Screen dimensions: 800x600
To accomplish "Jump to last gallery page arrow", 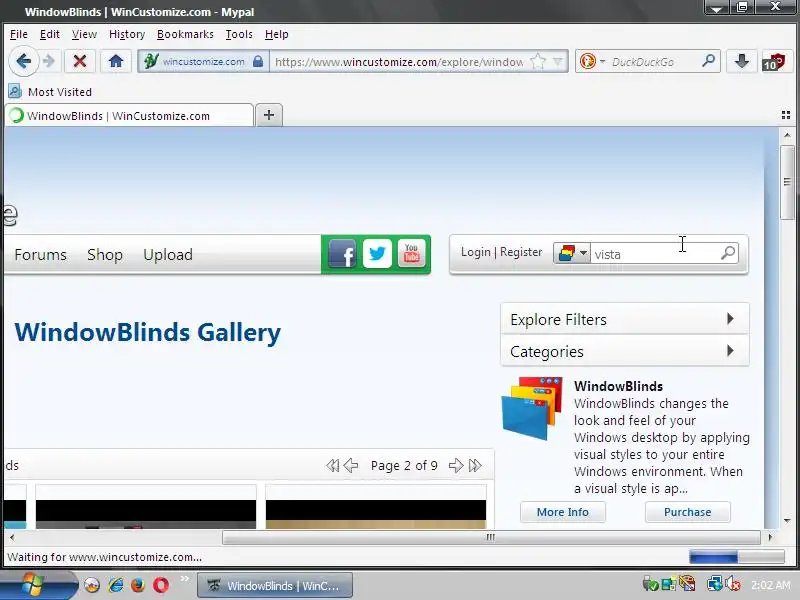I will (x=474, y=465).
